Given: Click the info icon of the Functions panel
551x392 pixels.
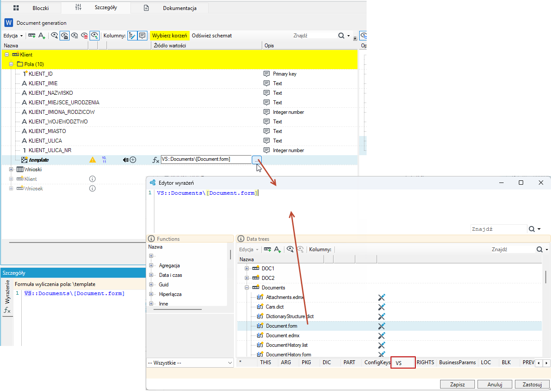Looking at the screenshot, I should 151,239.
